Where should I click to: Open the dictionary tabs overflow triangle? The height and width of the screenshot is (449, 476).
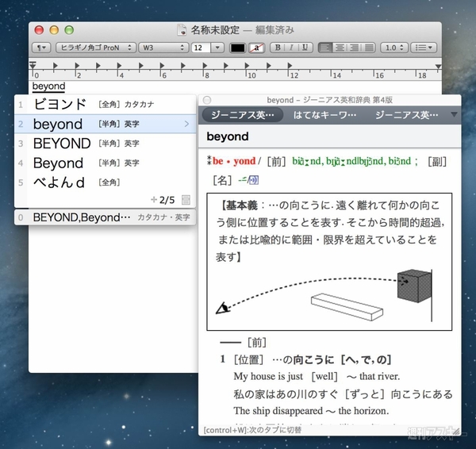pos(454,115)
